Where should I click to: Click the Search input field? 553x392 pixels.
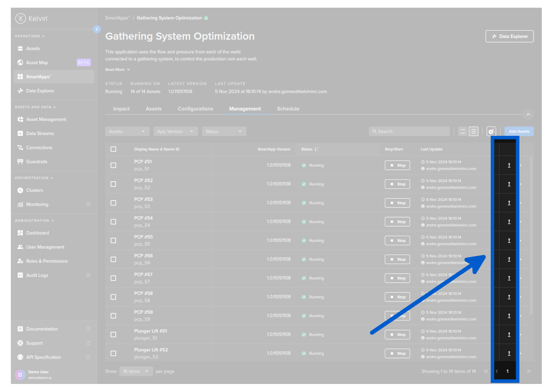[x=409, y=132]
